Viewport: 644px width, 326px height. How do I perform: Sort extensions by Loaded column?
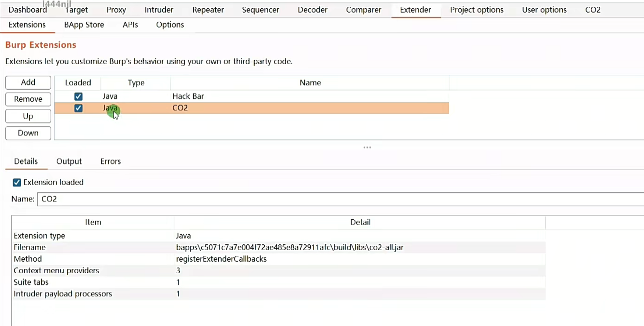[x=78, y=83]
